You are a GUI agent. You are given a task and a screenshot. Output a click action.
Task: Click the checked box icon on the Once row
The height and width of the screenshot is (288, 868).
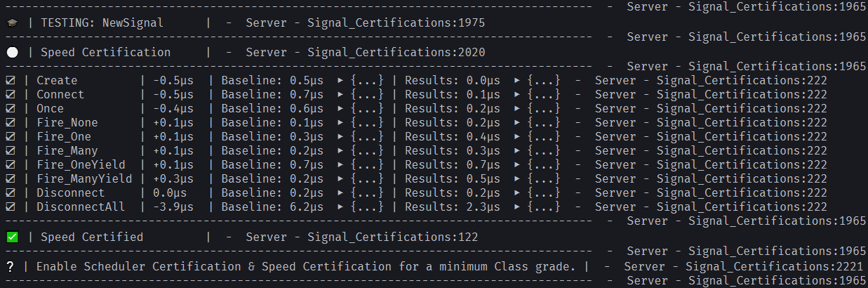(10, 109)
